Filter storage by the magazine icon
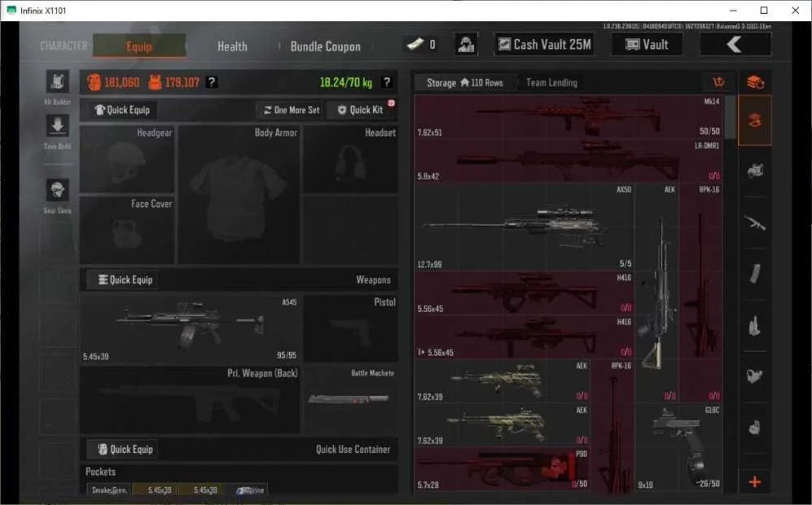 coord(755,274)
